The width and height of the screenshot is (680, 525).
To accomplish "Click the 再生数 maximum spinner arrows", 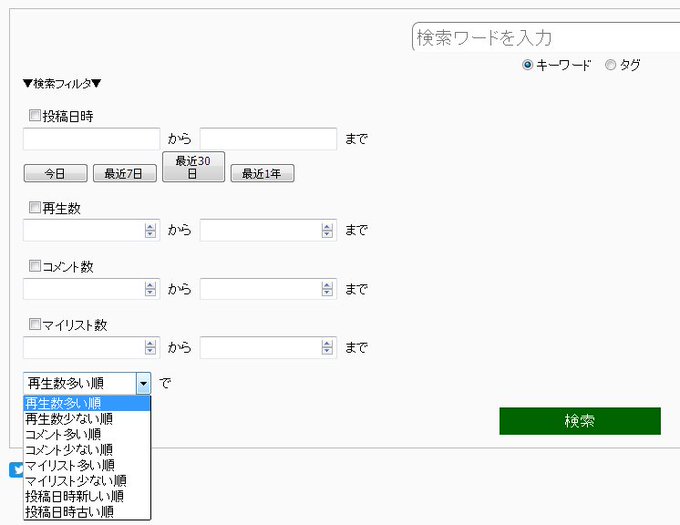I will click(x=327, y=230).
